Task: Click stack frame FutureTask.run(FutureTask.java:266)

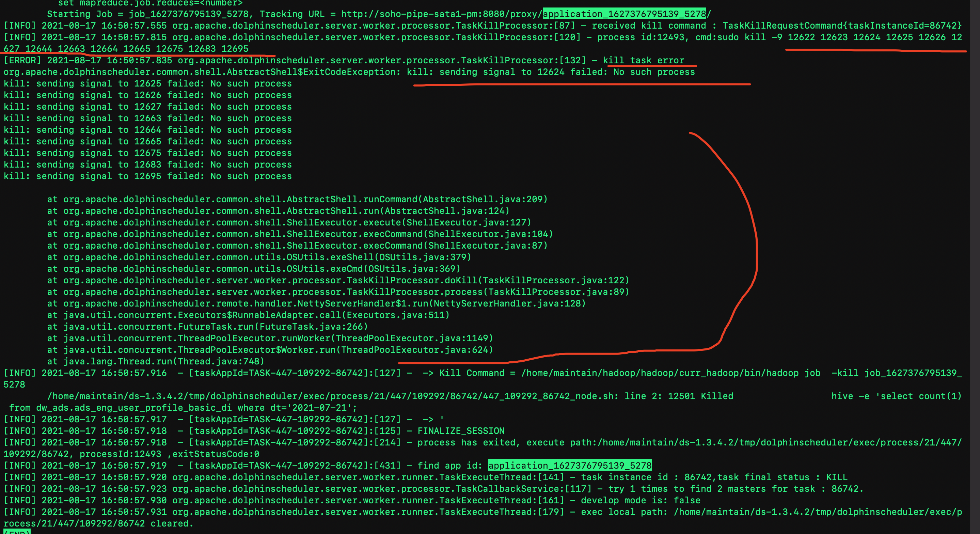Action: click(x=207, y=327)
